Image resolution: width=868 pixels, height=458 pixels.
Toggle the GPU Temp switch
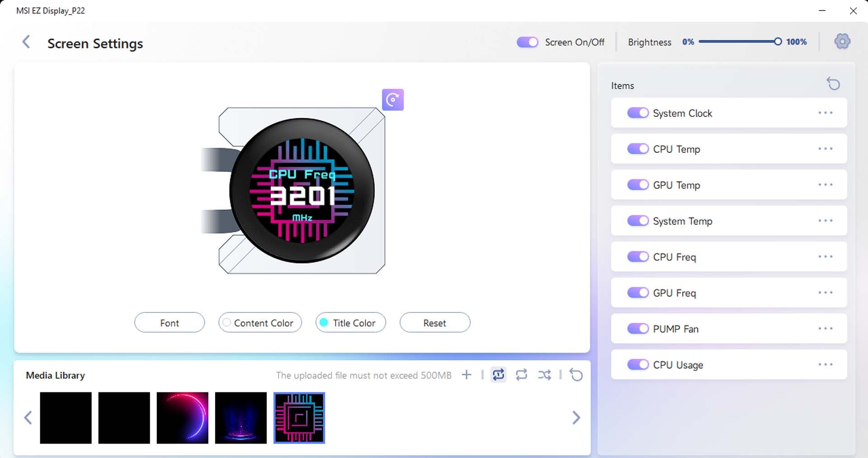pos(638,185)
